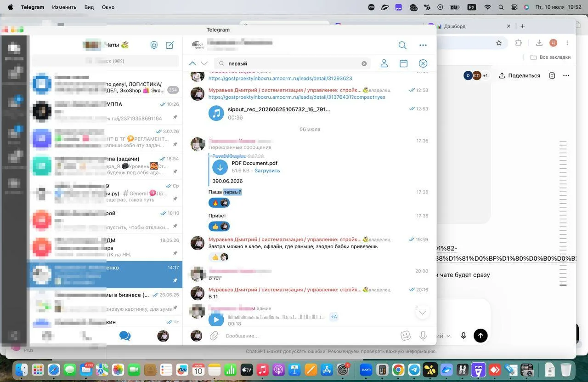Open a new browser tab with plus
588x382 pixels.
click(x=523, y=26)
